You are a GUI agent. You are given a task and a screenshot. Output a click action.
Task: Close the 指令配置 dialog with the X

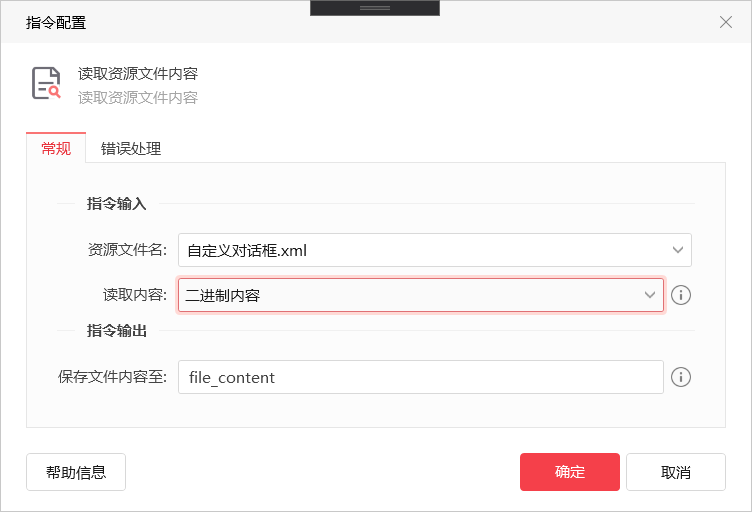click(x=726, y=22)
